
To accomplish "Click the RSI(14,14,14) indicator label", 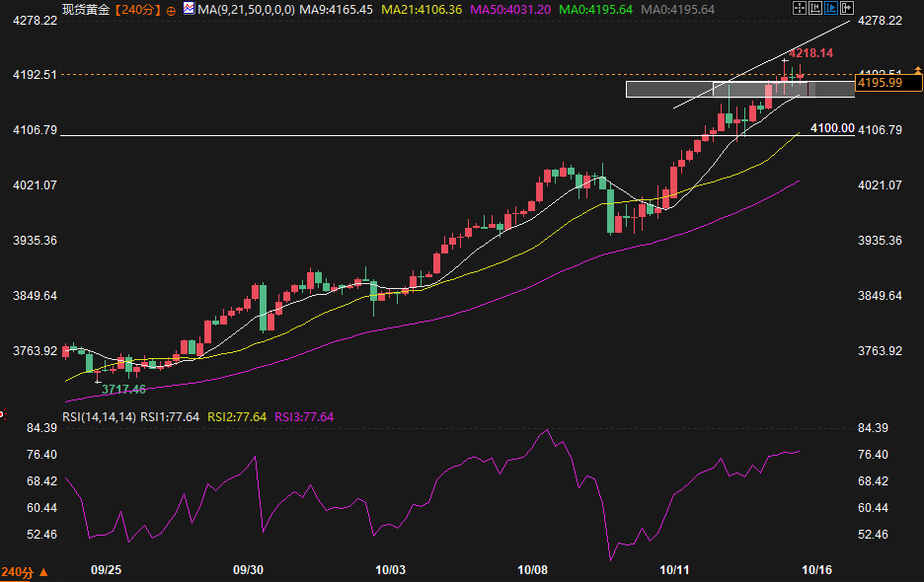I will pos(98,417).
